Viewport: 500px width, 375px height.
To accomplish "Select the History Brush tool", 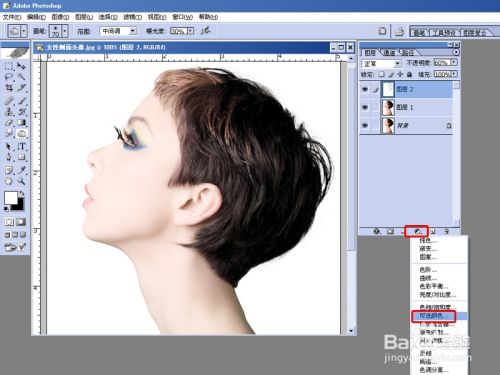I will point(21,112).
